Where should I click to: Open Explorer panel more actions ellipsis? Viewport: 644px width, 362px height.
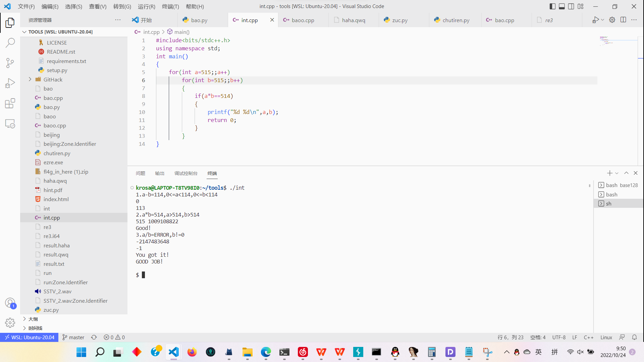click(118, 20)
